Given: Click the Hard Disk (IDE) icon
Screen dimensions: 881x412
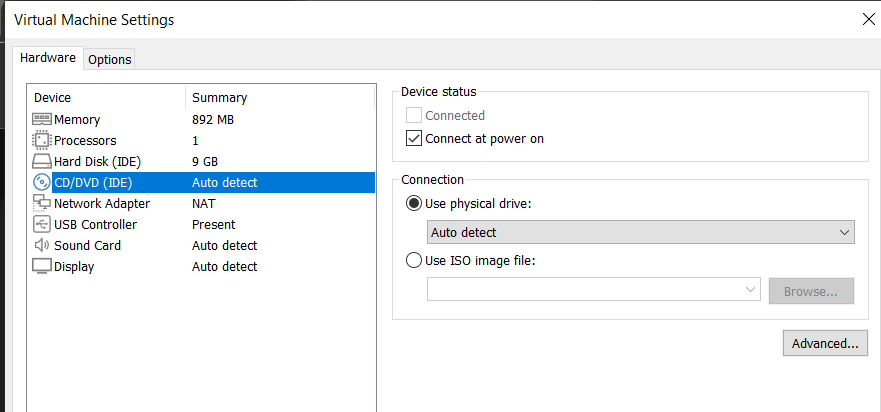Looking at the screenshot, I should coord(42,161).
